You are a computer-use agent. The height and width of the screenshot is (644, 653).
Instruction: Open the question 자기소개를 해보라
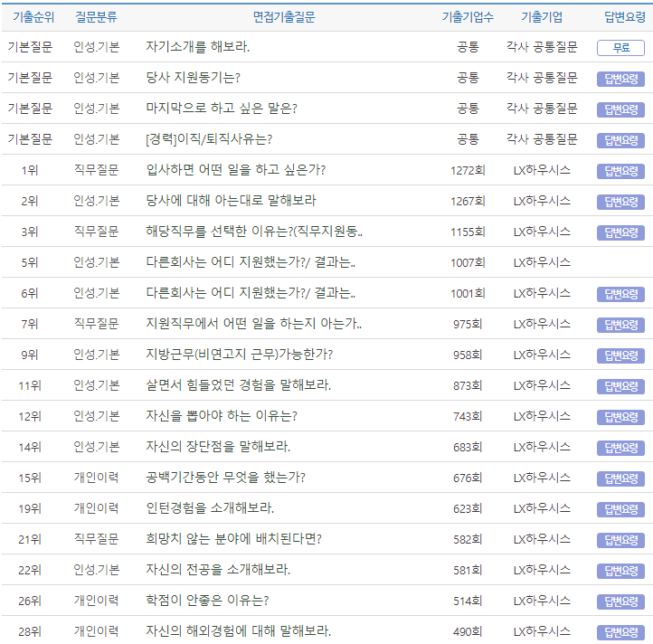[198, 47]
